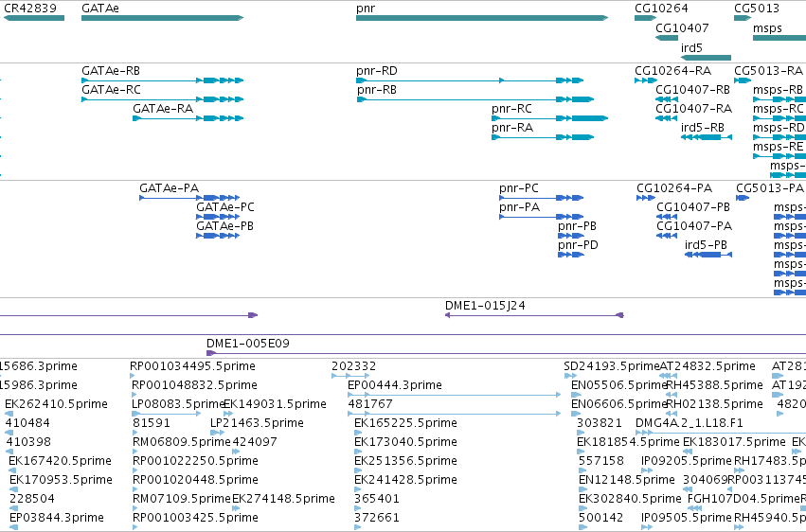This screenshot has height=532, width=806.
Task: Click protein GATAe-PB
Action: [218, 236]
